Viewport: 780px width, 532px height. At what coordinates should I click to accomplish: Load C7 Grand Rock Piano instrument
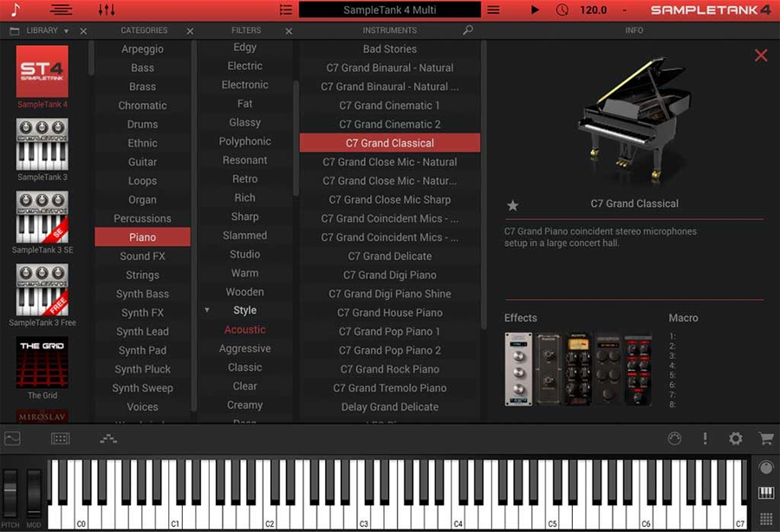click(x=389, y=369)
